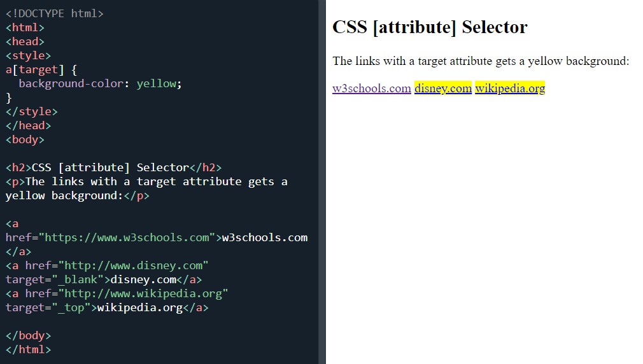Click the '<h2>CSS [attribute] Selector</h2>' code line
Screen dimensions: 643x364
(x=113, y=167)
